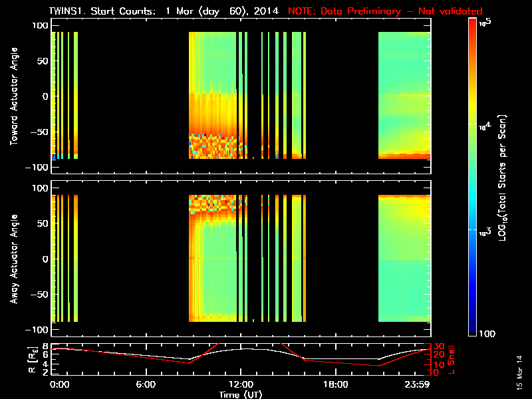Click the '0:00' time tick label
The width and height of the screenshot is (532, 399).
click(x=59, y=384)
